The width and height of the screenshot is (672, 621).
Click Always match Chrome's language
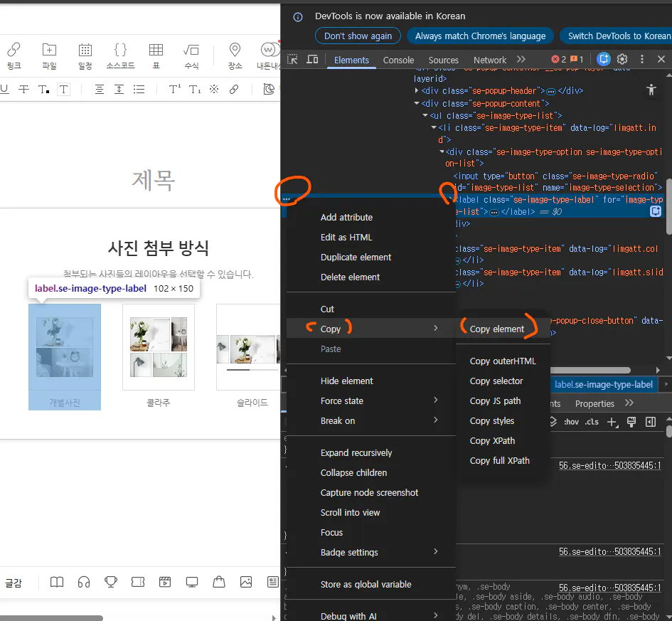tap(480, 36)
